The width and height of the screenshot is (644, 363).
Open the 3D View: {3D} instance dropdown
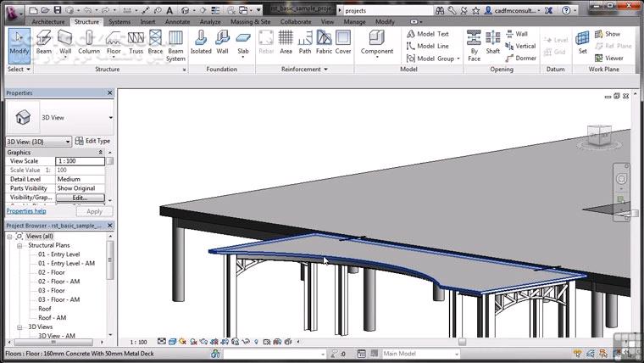tap(39, 142)
